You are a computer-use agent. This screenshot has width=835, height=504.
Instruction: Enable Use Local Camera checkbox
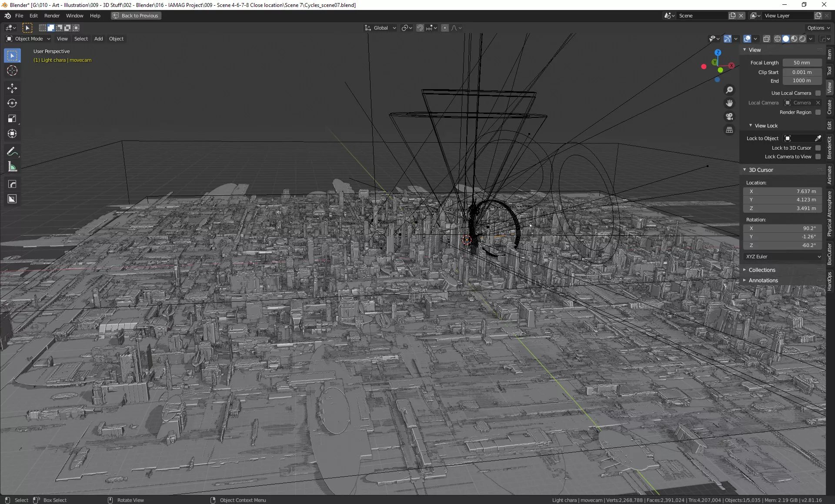pyautogui.click(x=818, y=93)
